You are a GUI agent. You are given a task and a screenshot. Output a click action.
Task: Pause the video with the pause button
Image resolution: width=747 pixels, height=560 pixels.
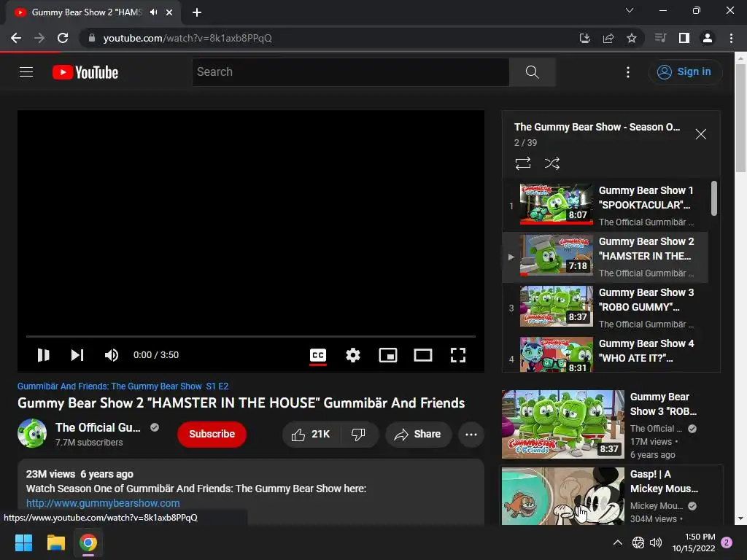[43, 355]
